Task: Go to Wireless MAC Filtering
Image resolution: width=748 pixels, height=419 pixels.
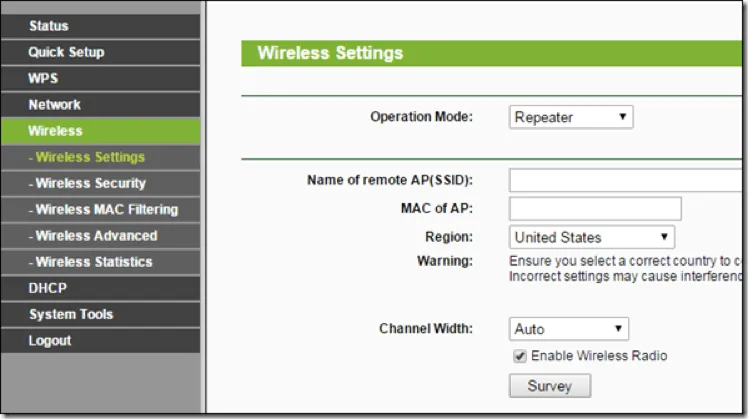Action: (x=105, y=209)
